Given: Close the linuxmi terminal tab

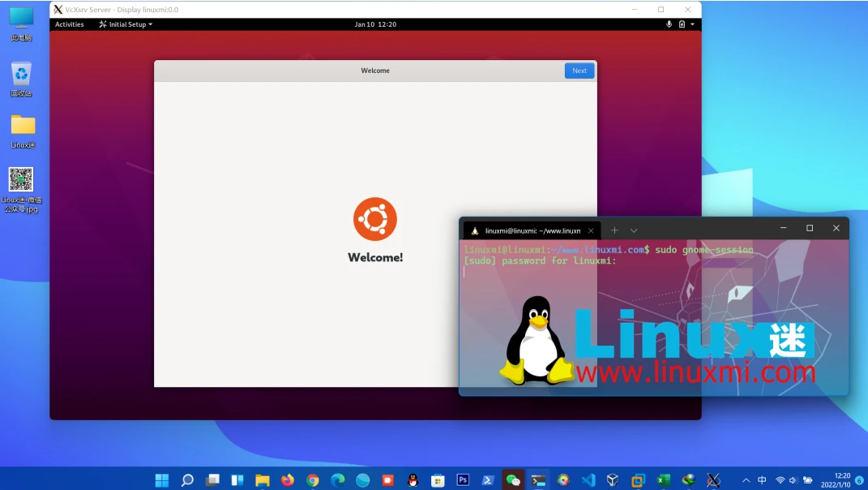Looking at the screenshot, I should coord(591,230).
